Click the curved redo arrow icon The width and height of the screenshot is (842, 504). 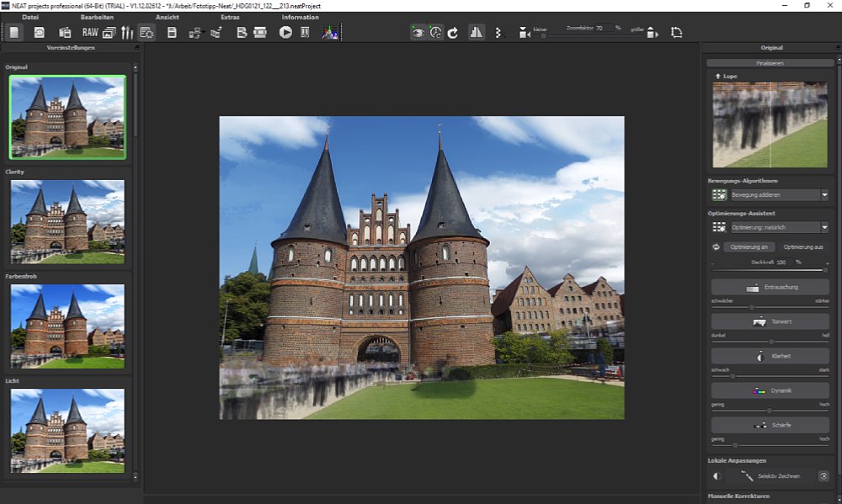click(453, 33)
